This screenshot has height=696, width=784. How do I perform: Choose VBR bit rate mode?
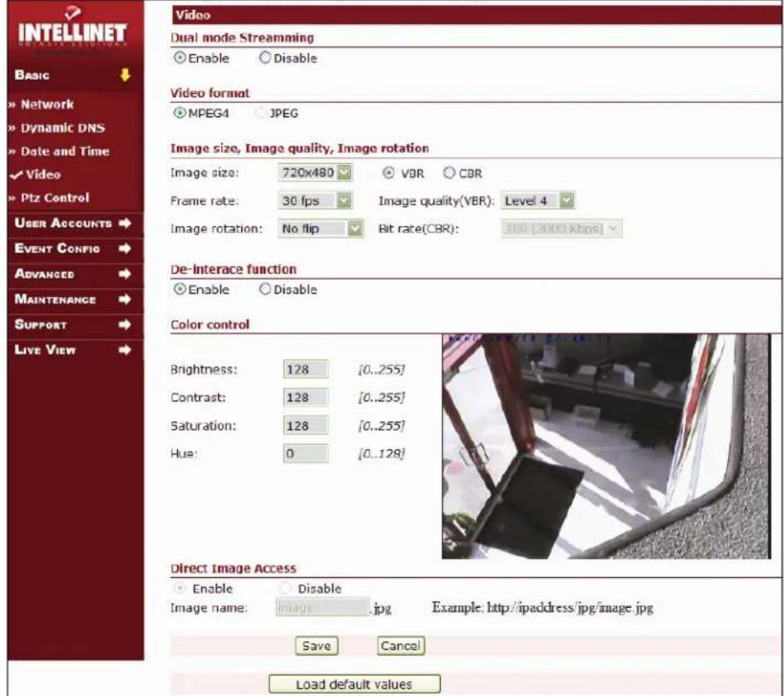point(388,173)
